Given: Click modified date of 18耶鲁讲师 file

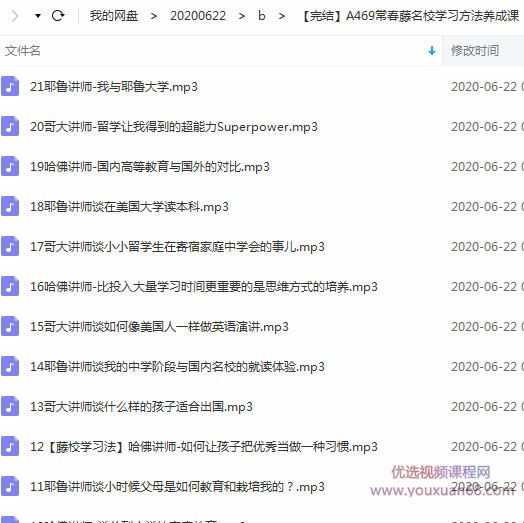Looking at the screenshot, I should pos(487,207).
